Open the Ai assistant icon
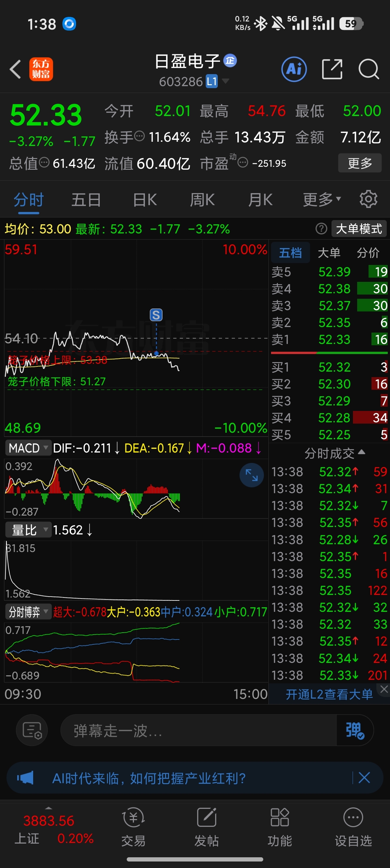The height and width of the screenshot is (868, 390). coord(294,70)
